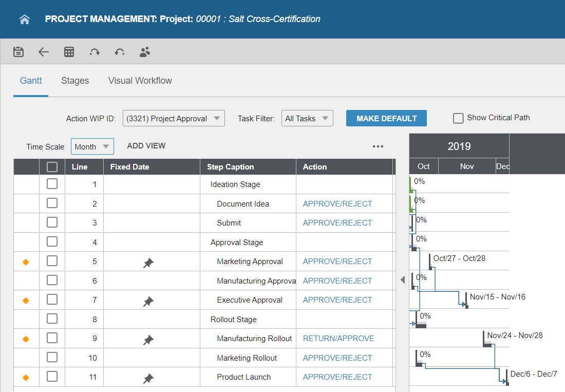Click the back arrow icon
Image resolution: width=565 pixels, height=392 pixels.
pos(44,52)
